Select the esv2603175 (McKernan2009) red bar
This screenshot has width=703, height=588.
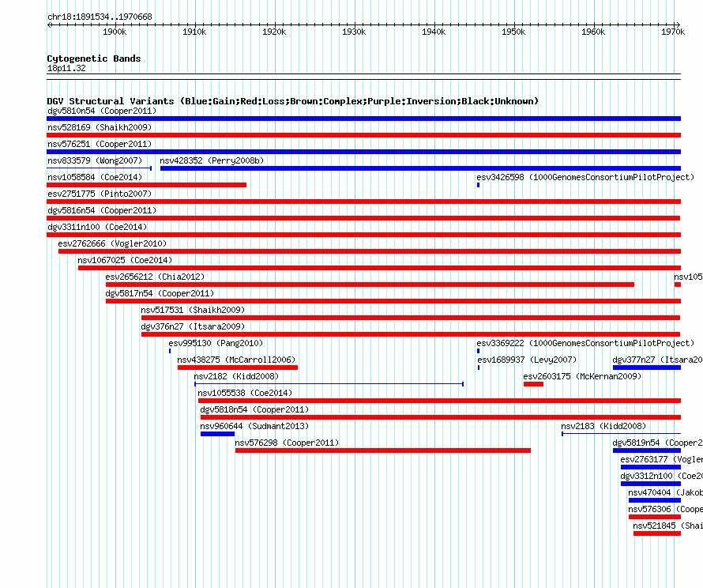pos(533,384)
